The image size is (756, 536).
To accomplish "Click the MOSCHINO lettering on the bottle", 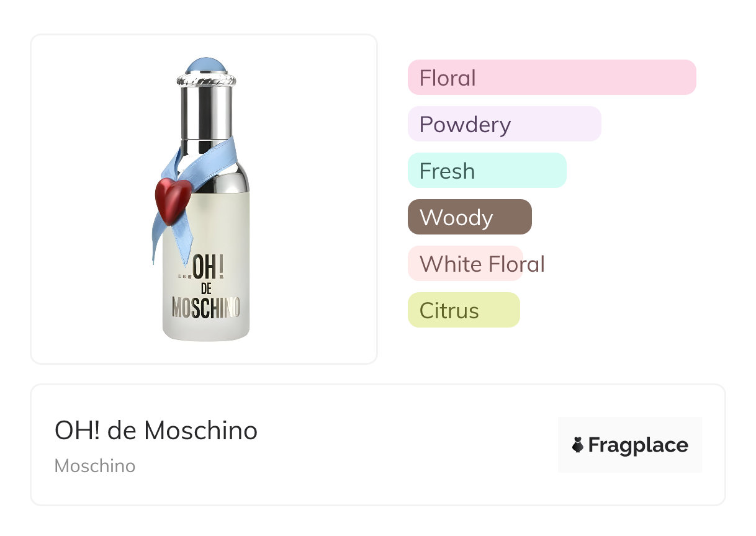I will point(205,308).
